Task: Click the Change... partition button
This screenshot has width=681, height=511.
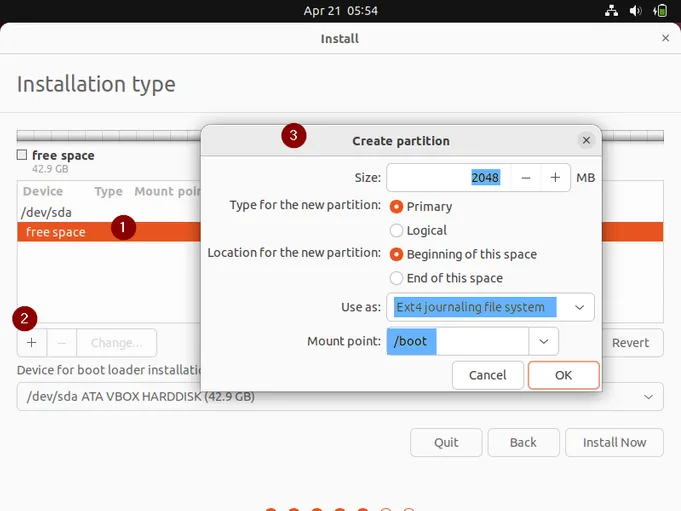Action: [116, 343]
